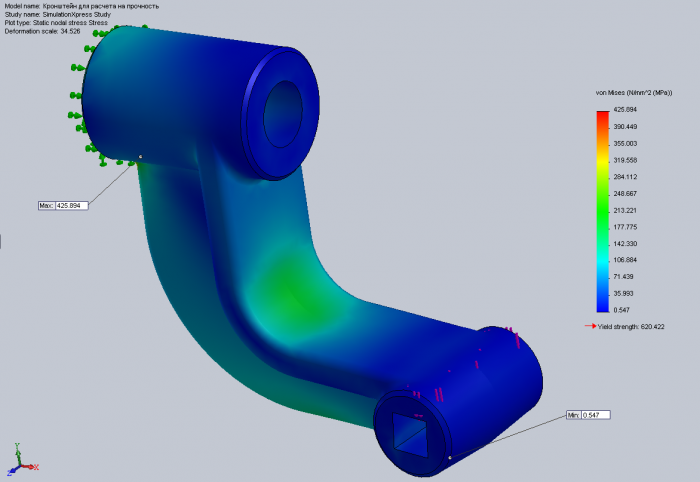
Task: Click the red yield strength arrow marker
Action: (590, 326)
